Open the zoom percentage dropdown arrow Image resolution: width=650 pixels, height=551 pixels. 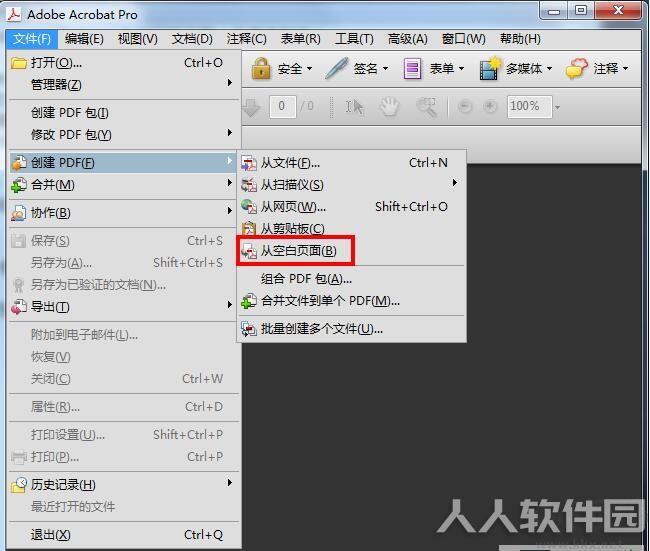[x=558, y=107]
